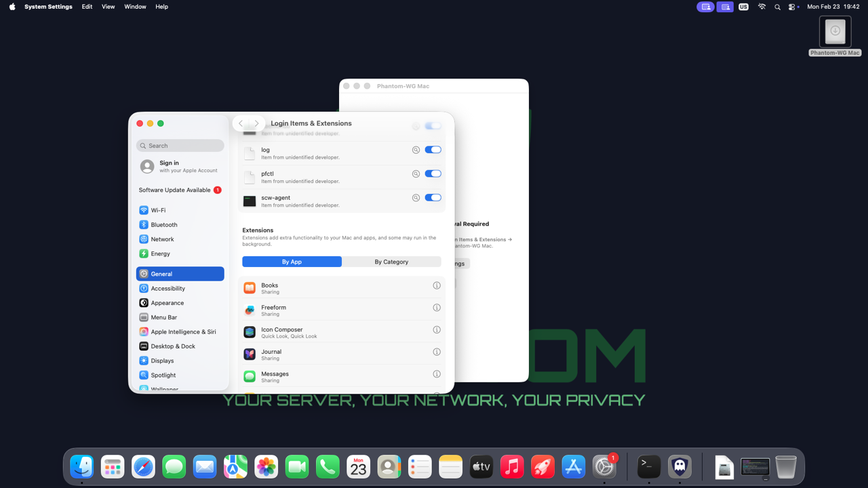This screenshot has width=868, height=488.
Task: Switch to the By Category tab
Action: (391, 262)
